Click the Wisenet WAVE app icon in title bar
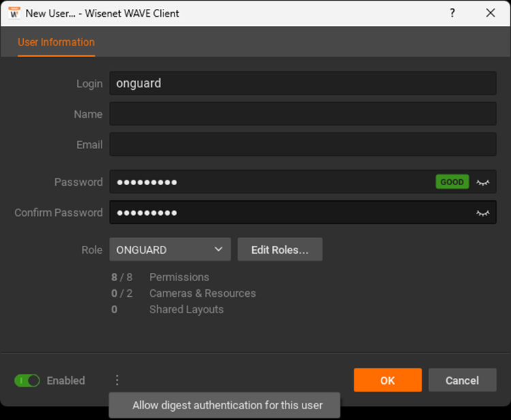511x420 pixels. point(14,13)
